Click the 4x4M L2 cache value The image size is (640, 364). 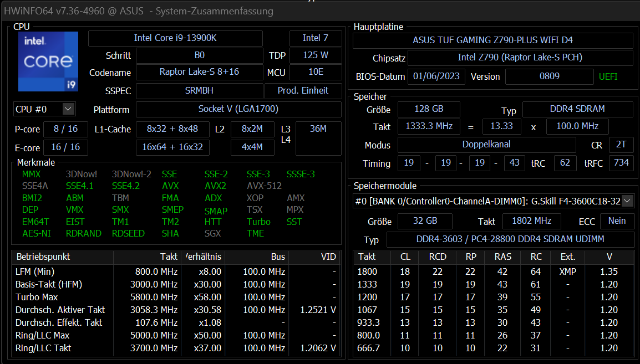[x=252, y=147]
